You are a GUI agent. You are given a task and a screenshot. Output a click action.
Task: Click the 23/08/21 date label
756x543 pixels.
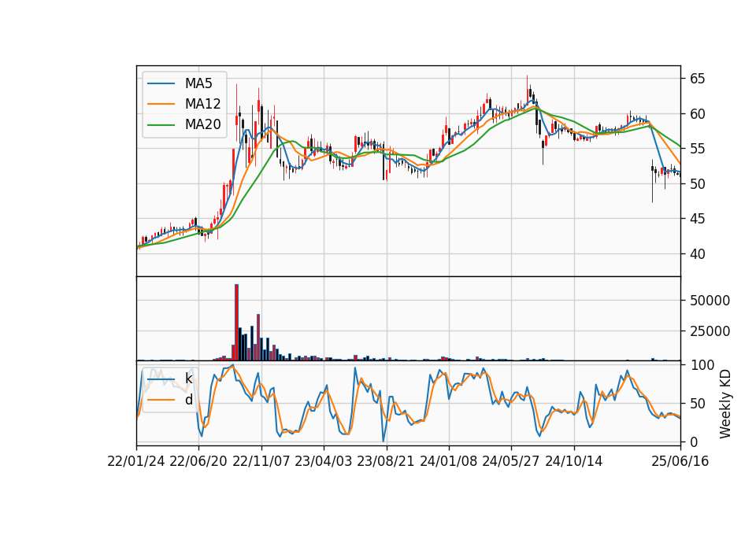[386, 462]
